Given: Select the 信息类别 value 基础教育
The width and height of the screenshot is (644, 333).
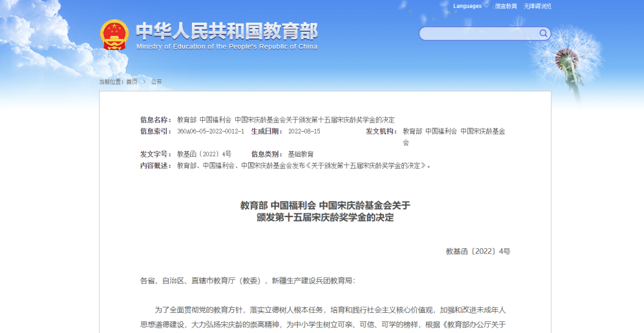Looking at the screenshot, I should point(300,154).
